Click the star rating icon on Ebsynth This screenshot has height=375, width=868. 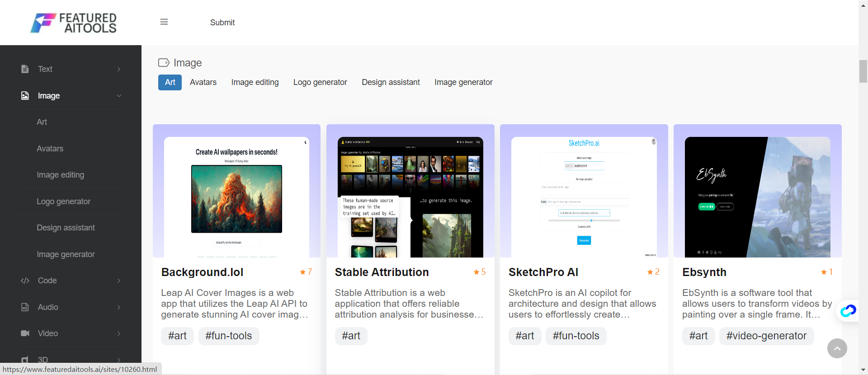pyautogui.click(x=824, y=272)
